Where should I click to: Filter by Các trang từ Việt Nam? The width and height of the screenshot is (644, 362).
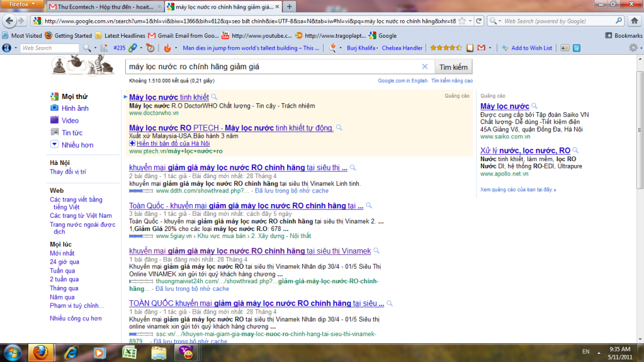point(81,216)
